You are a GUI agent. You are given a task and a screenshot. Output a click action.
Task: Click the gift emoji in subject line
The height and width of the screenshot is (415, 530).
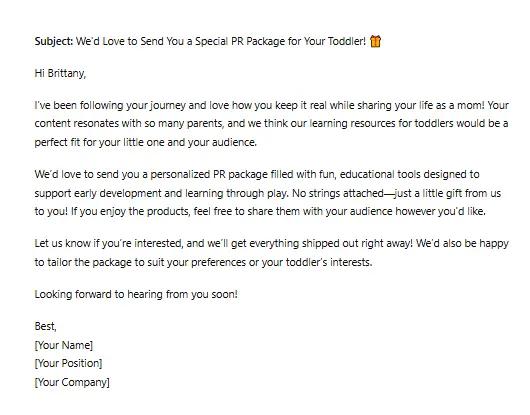pos(376,41)
